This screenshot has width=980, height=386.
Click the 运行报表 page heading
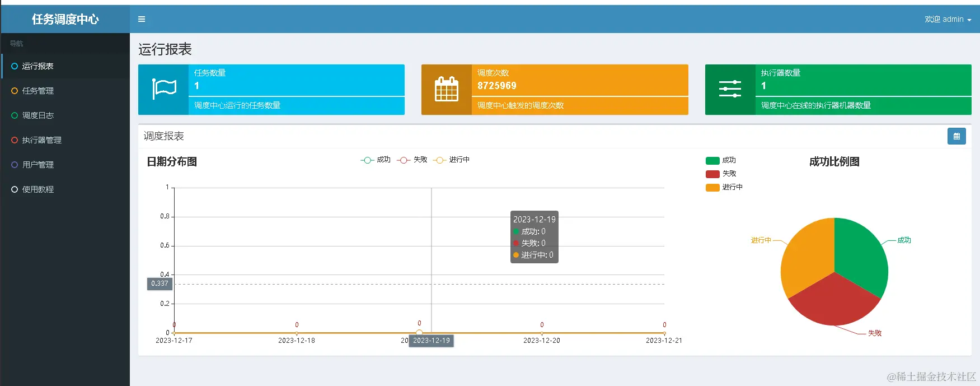point(165,49)
